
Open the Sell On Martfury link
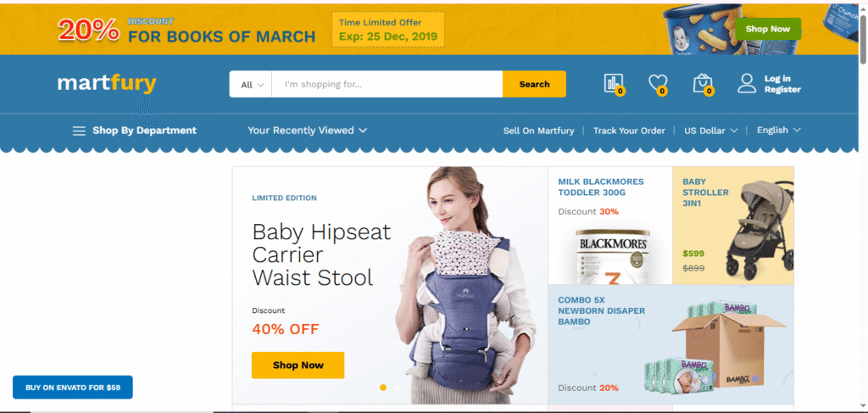coord(538,131)
